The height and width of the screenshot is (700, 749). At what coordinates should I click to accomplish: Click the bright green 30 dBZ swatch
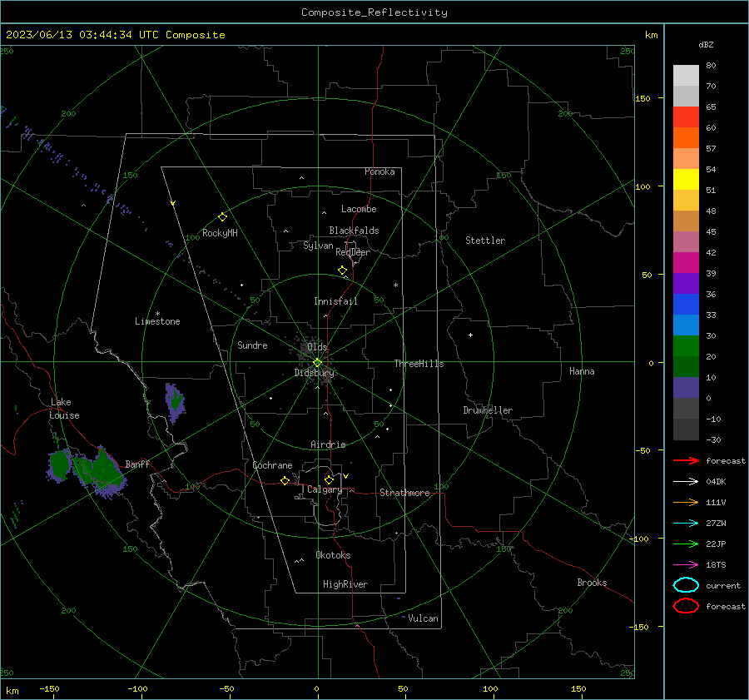(686, 345)
